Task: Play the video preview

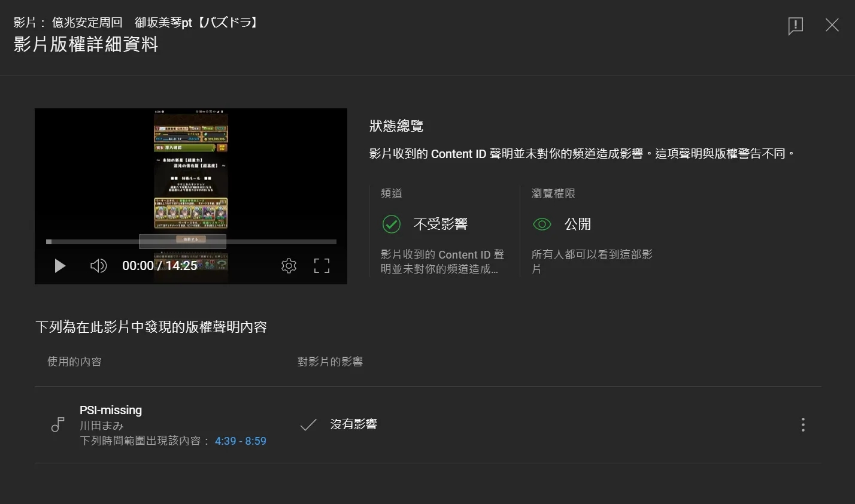Action: tap(60, 266)
